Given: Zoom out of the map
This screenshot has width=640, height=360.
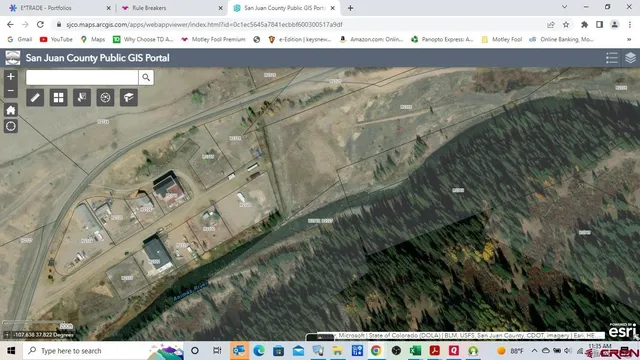Looking at the screenshot, I should [11, 91].
